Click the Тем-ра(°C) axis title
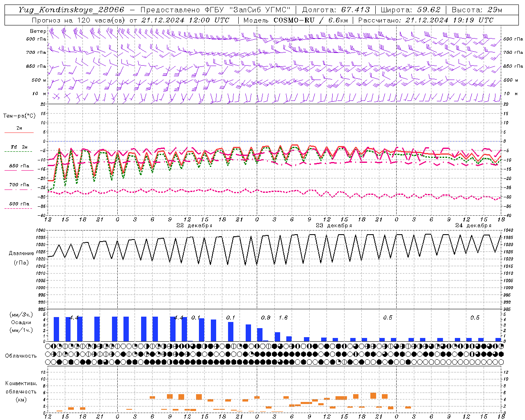Image resolution: width=525 pixels, height=420 pixels. [19, 116]
